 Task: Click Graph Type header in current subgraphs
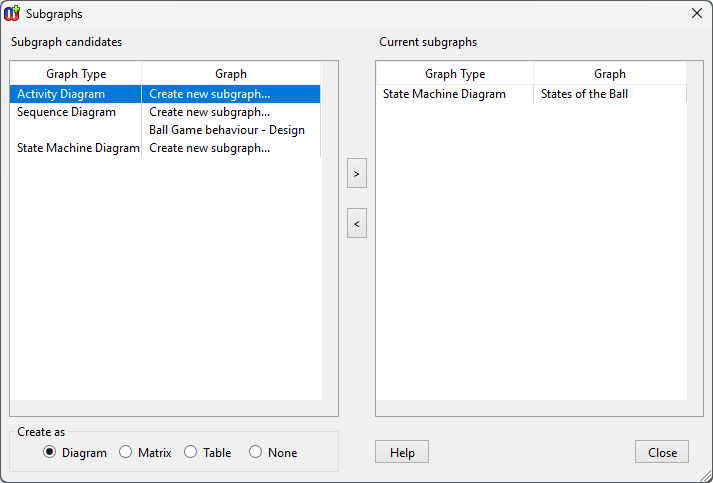[455, 74]
